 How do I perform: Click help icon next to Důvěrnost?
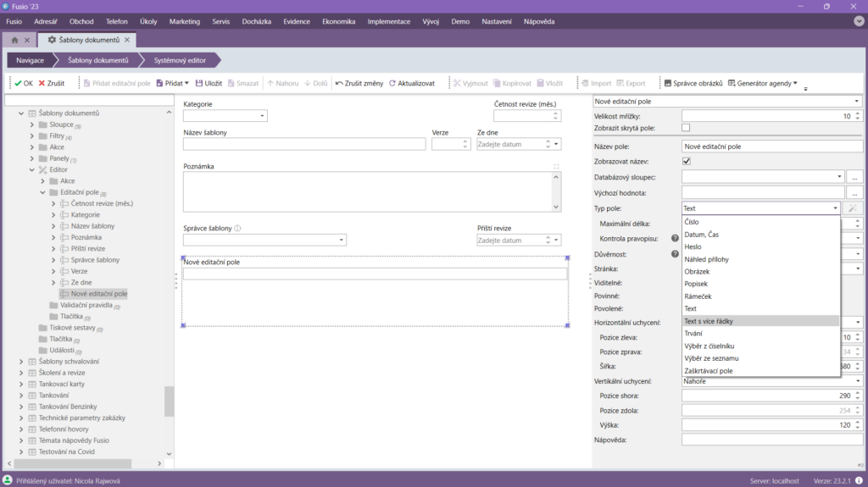point(675,253)
